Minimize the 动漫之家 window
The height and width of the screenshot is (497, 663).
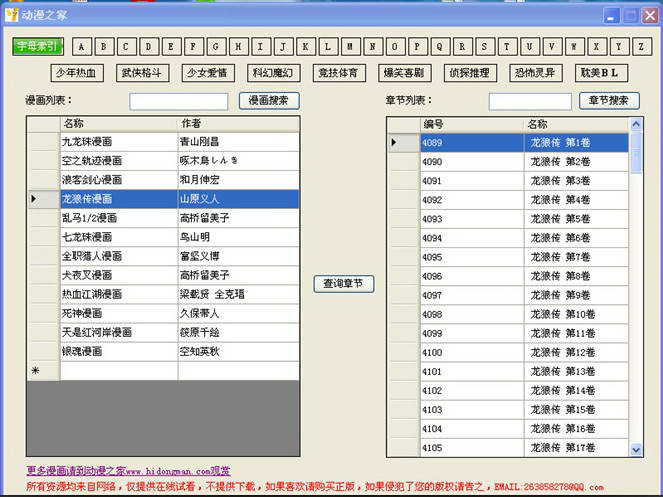(610, 16)
